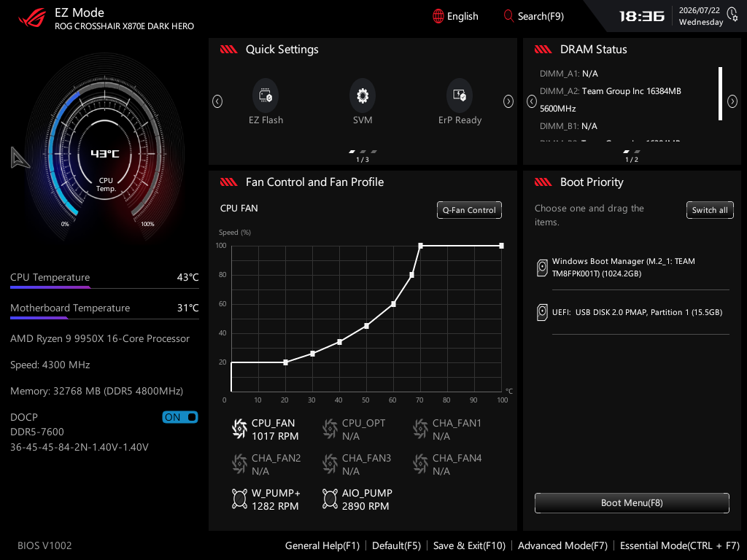The image size is (747, 560).
Task: Open Save & Exit(F10) option
Action: click(469, 545)
